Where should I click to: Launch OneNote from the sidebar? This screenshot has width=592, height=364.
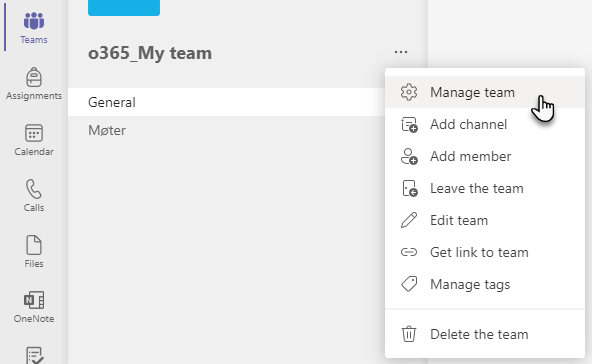(x=34, y=307)
